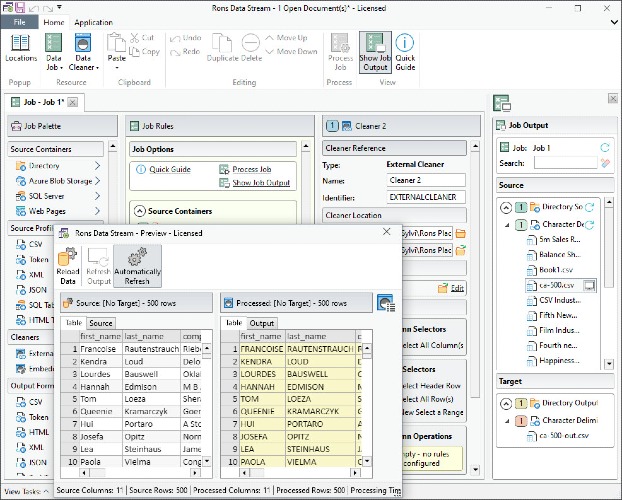This screenshot has width=622, height=500.
Task: Open the Data Cleaner dropdown arrow
Action: pyautogui.click(x=97, y=68)
